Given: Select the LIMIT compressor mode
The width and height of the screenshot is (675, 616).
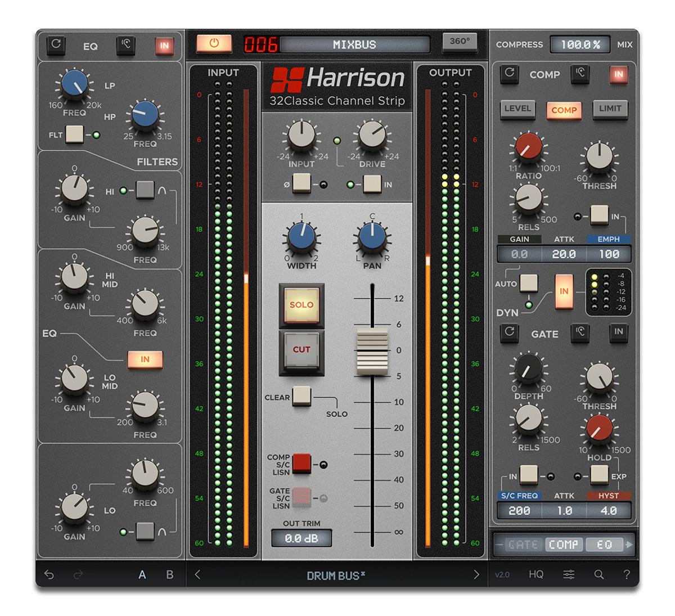Looking at the screenshot, I should (x=610, y=109).
